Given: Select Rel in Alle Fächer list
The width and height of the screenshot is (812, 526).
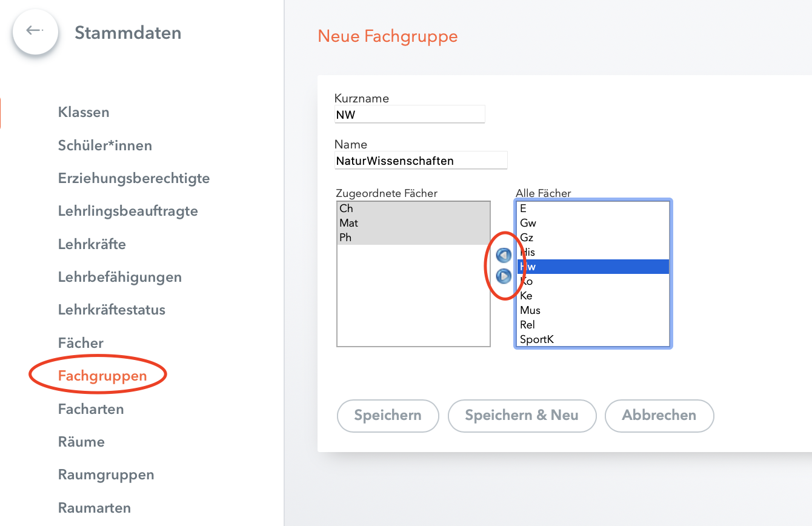Looking at the screenshot, I should click(x=593, y=325).
